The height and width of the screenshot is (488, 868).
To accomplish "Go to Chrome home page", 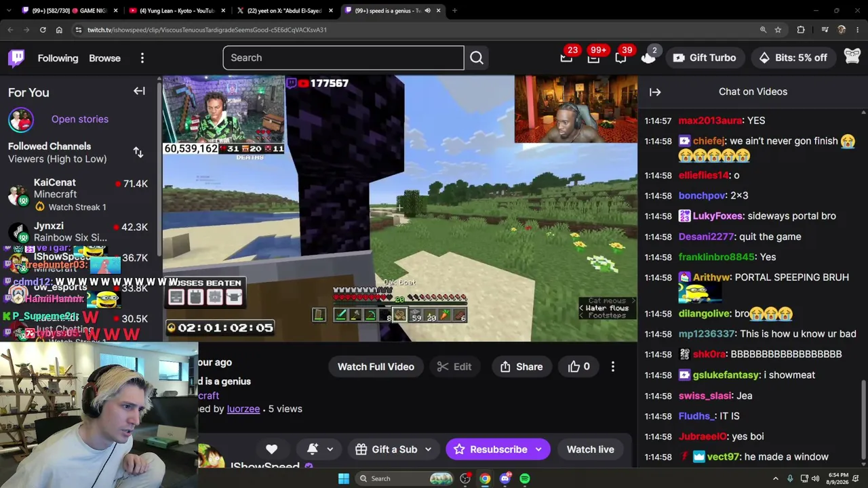I will point(59,30).
